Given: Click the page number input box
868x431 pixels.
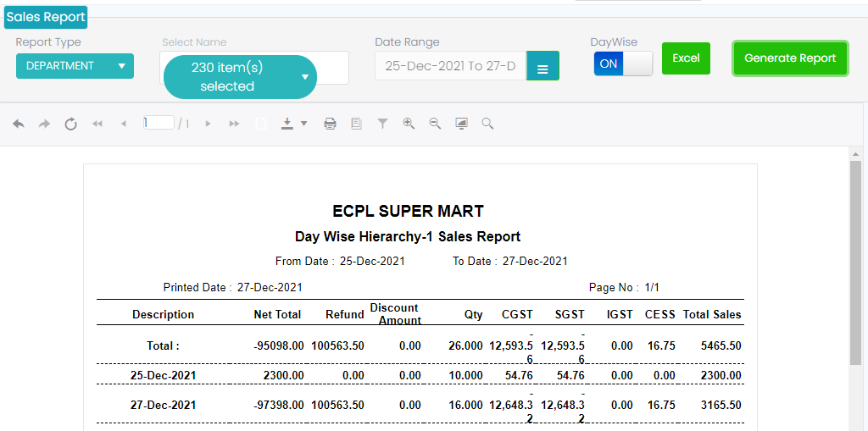Looking at the screenshot, I should tap(159, 123).
